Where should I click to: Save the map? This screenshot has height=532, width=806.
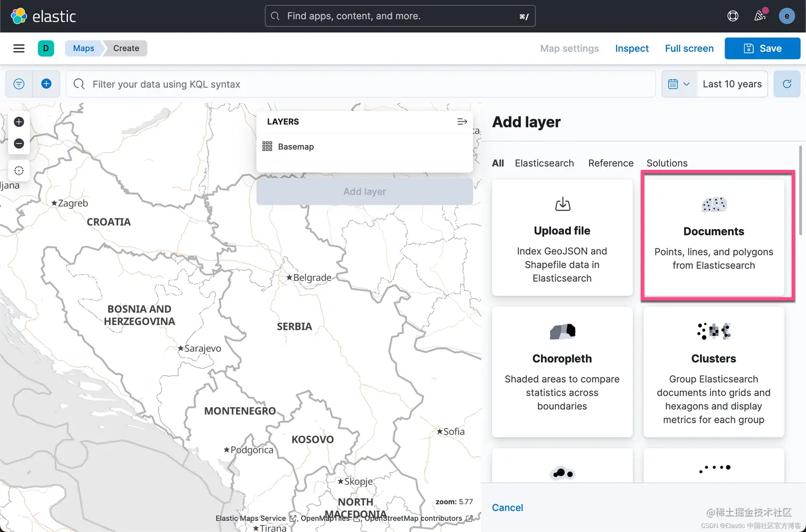pyautogui.click(x=762, y=49)
